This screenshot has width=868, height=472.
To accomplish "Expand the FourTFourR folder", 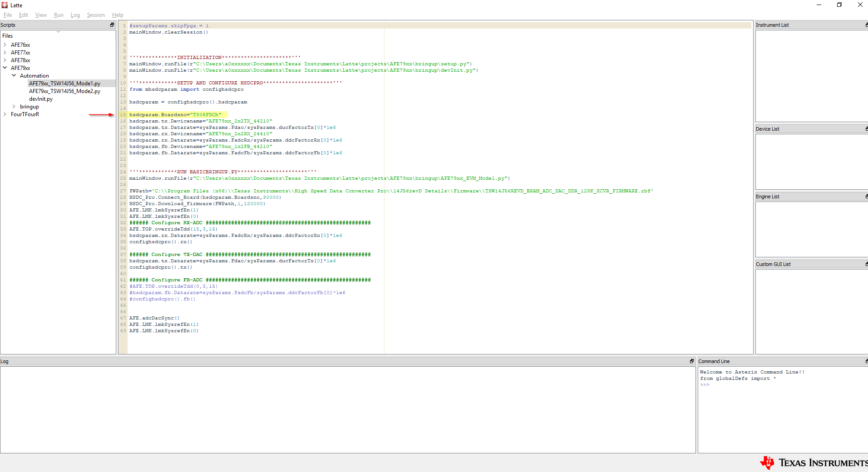I will (5, 114).
